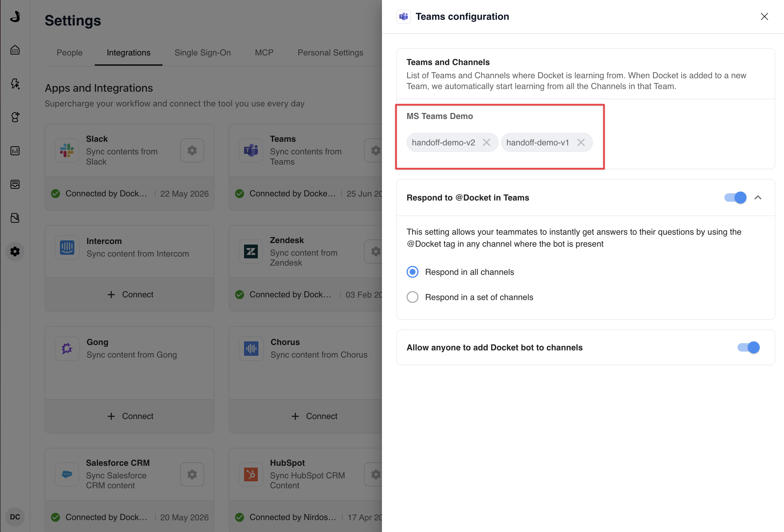
Task: Click the HubSpot card title
Action: tap(288, 463)
